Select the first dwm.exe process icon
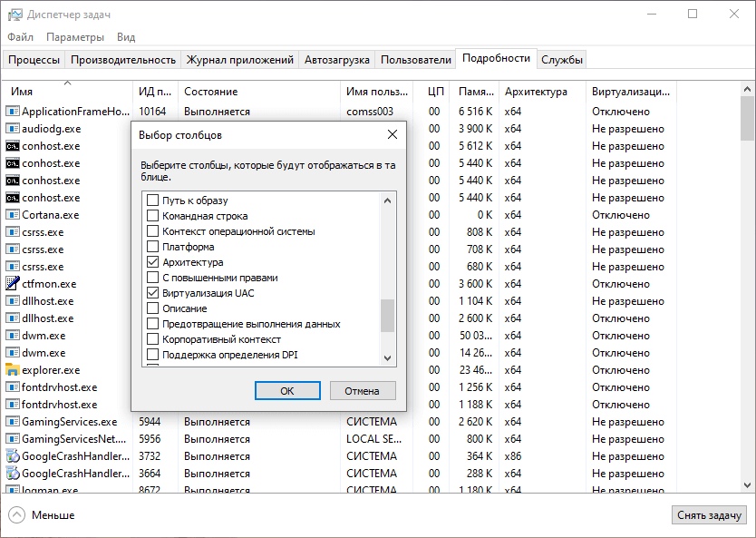This screenshot has height=538, width=756. tap(12, 336)
